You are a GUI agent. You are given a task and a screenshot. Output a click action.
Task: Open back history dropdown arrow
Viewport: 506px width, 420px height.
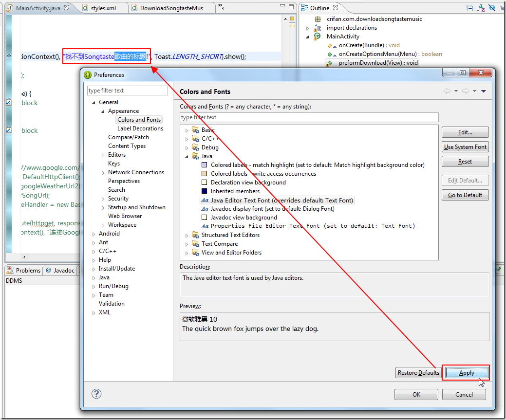click(456, 91)
